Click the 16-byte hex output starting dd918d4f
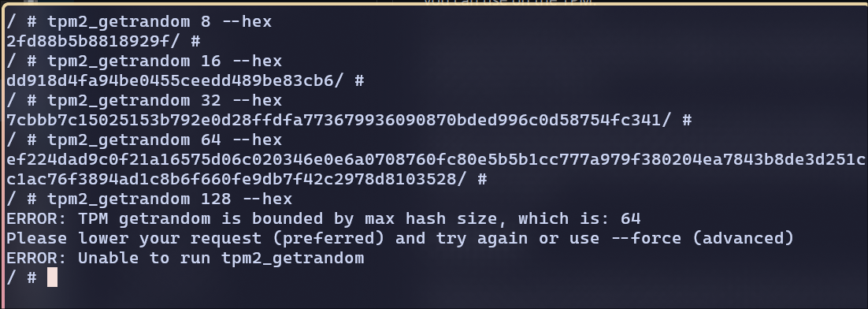This screenshot has height=309, width=868. click(170, 81)
